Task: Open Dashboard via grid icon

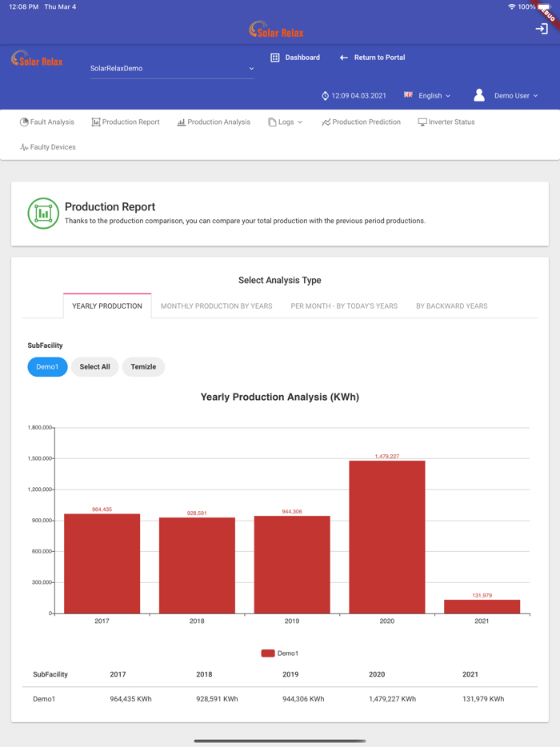Action: [275, 58]
